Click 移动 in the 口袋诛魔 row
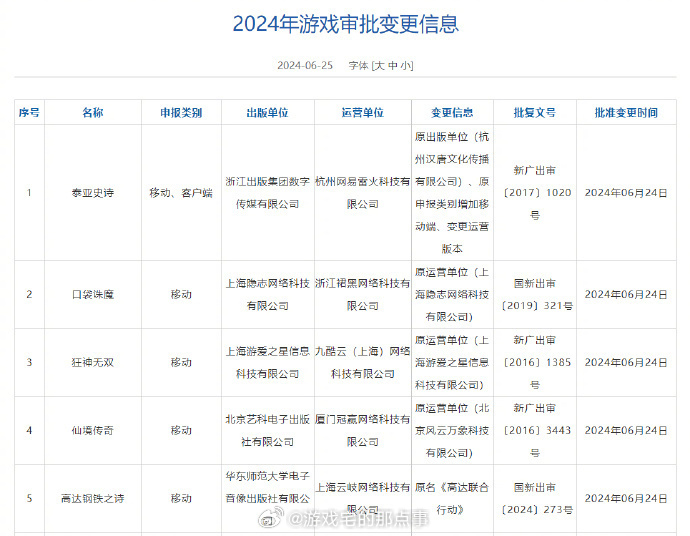Screen dimensions: 690x536 [181, 294]
